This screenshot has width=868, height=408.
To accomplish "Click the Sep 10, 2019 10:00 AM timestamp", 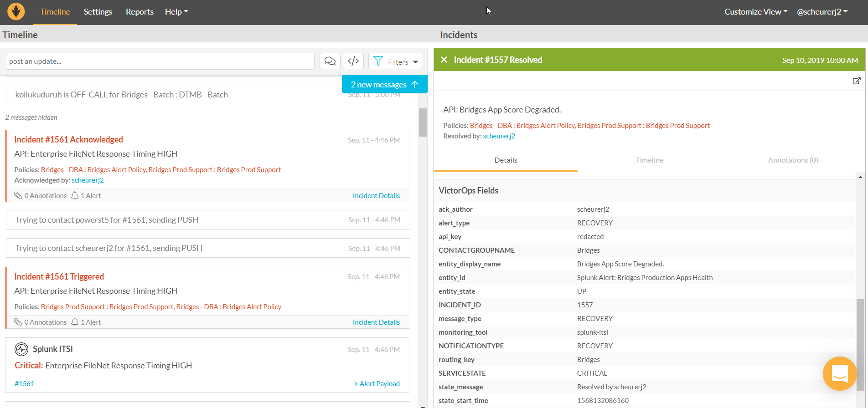I will point(820,60).
